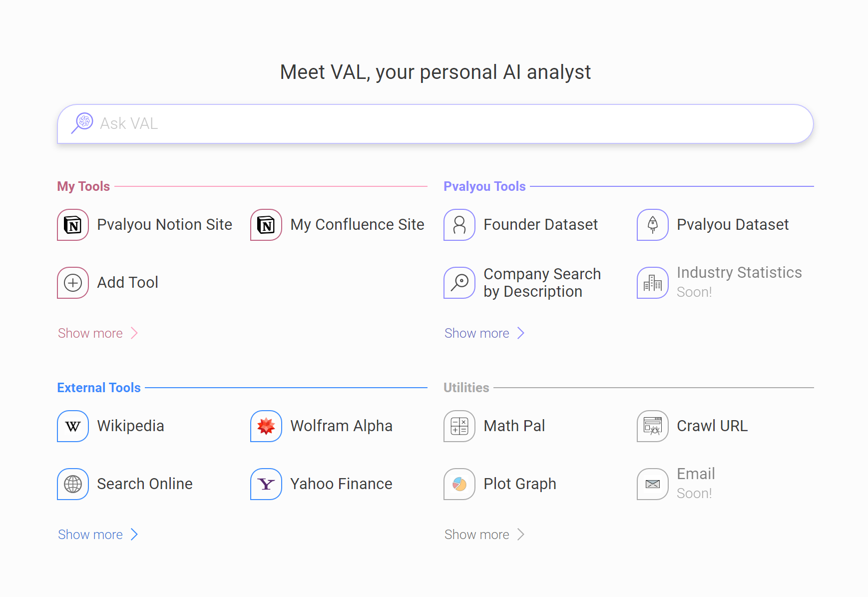This screenshot has width=868, height=597.
Task: Expand Show more under Utilities
Action: pyautogui.click(x=484, y=535)
